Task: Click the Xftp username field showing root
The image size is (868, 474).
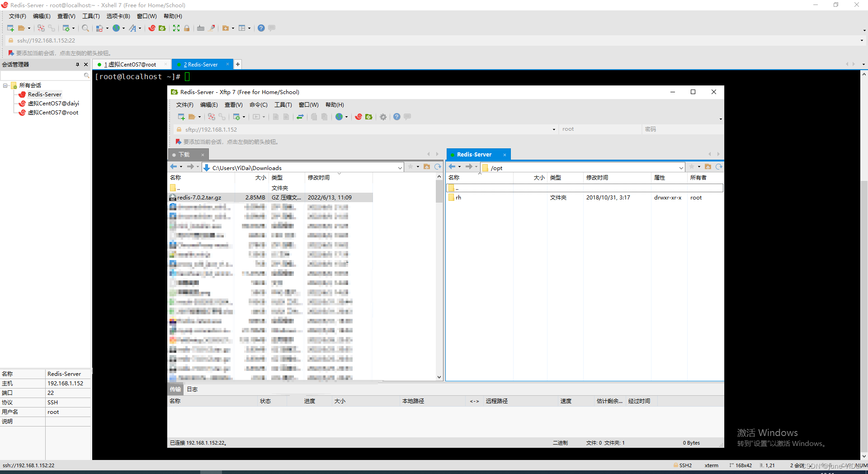Action: [600, 129]
